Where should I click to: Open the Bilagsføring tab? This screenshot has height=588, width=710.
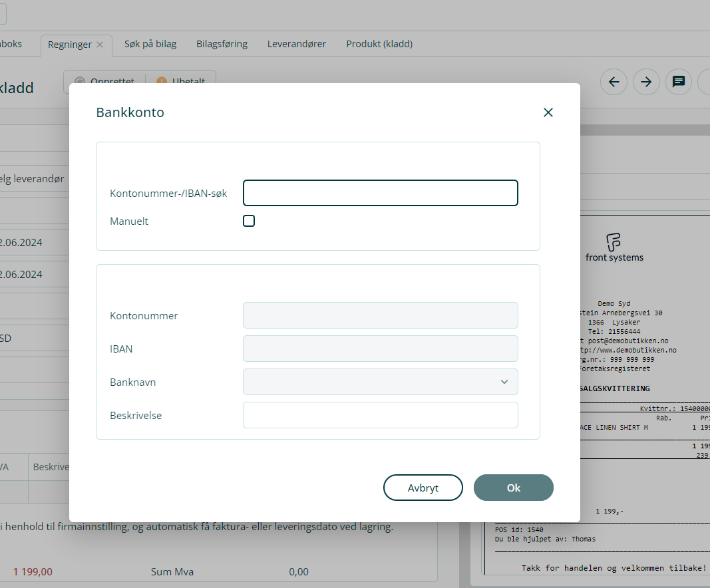pyautogui.click(x=222, y=44)
